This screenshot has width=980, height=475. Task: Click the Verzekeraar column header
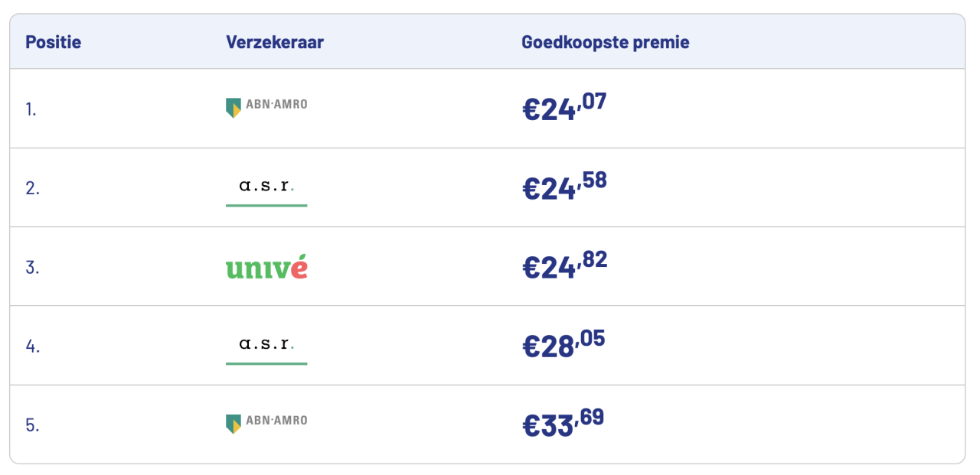pyautogui.click(x=275, y=42)
